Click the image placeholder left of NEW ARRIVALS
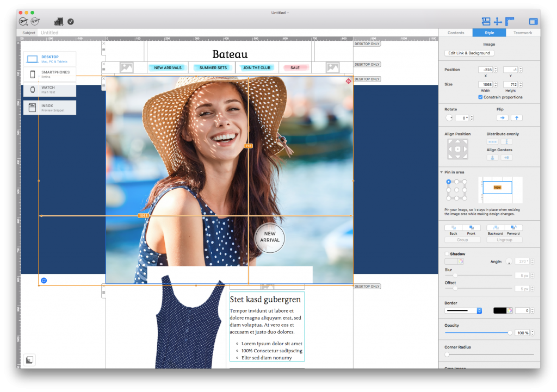557x392 pixels. 126,67
